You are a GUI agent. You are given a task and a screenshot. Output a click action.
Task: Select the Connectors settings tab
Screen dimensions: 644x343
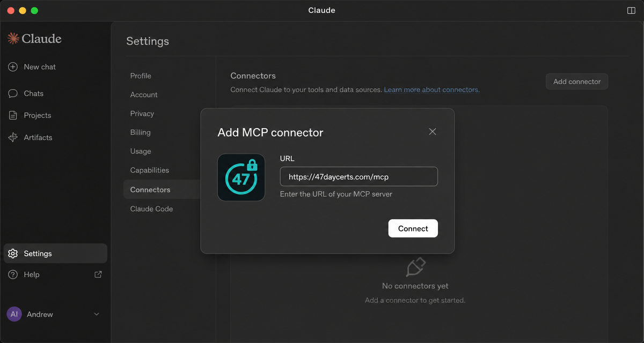pyautogui.click(x=162, y=190)
